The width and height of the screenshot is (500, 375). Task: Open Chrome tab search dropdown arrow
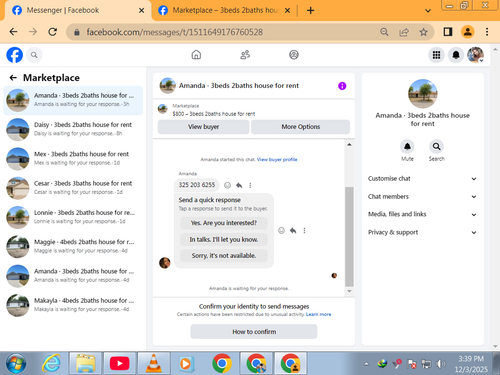tap(428, 11)
